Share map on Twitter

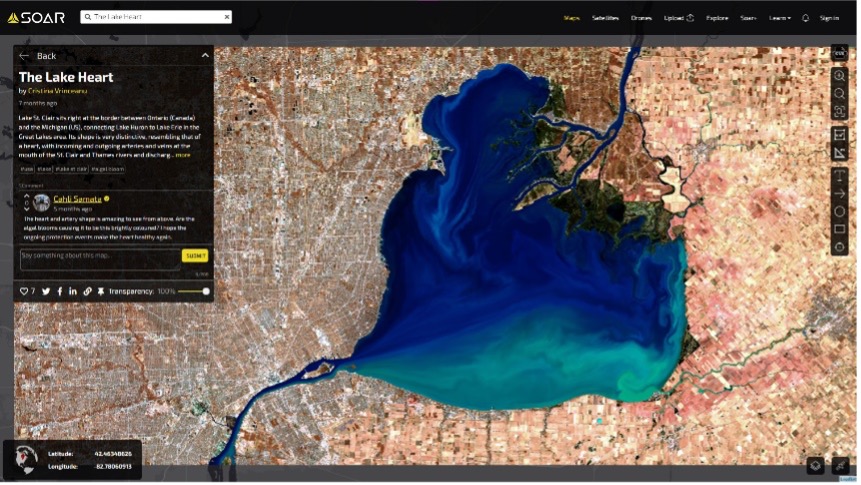[x=46, y=291]
